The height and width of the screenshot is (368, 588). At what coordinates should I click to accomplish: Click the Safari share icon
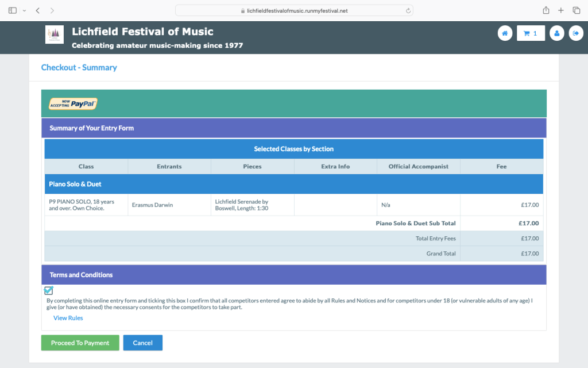[546, 10]
